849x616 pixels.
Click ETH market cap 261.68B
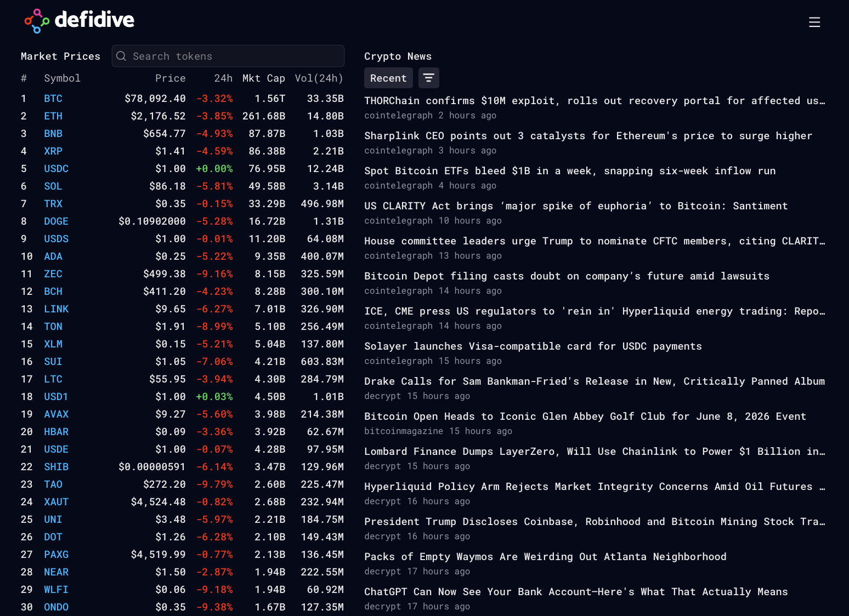pos(264,116)
